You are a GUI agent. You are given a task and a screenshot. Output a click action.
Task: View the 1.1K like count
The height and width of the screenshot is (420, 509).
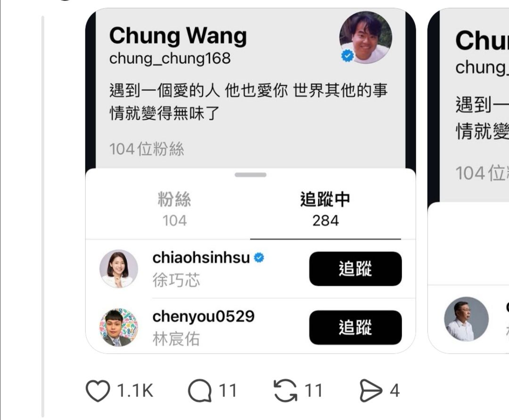point(135,390)
